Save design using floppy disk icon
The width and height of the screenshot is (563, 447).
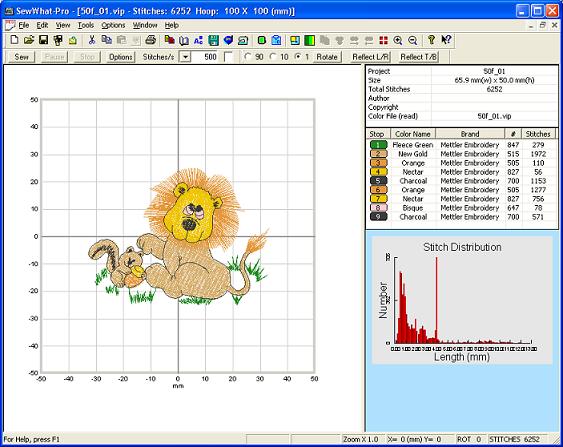coord(43,40)
